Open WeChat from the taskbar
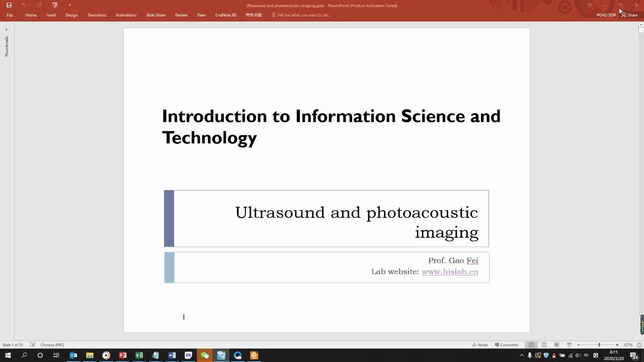Screen dimensions: 644x362 tap(204, 355)
